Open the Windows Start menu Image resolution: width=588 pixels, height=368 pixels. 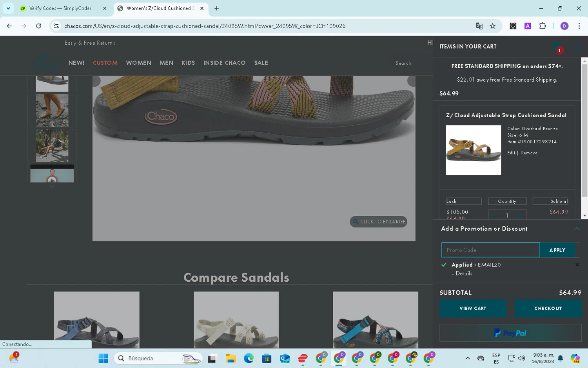pyautogui.click(x=103, y=358)
